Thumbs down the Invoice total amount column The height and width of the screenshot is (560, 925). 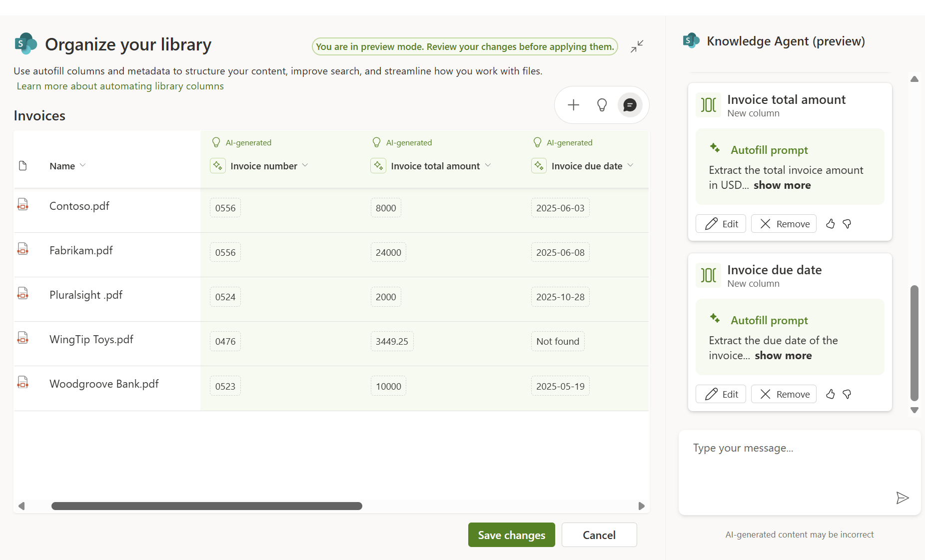pyautogui.click(x=847, y=224)
